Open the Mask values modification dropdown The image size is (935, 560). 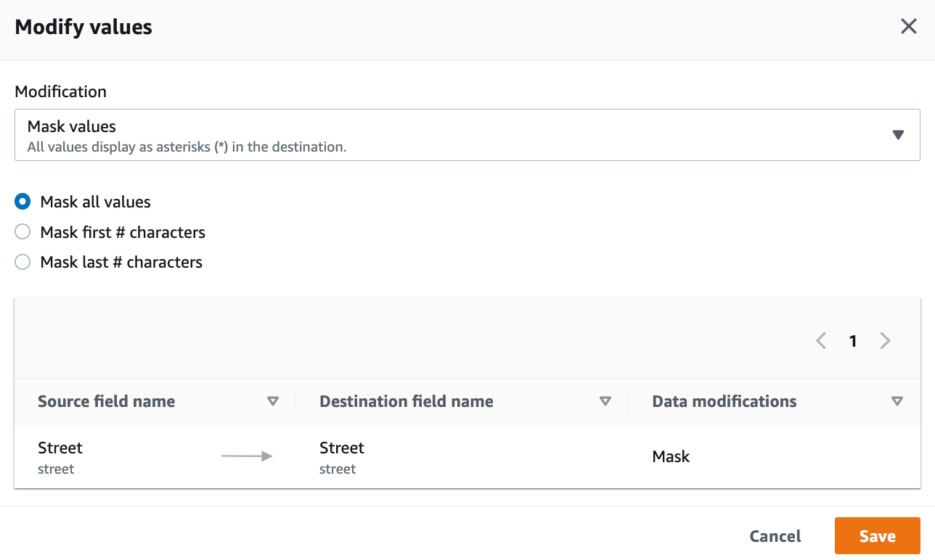(x=467, y=135)
